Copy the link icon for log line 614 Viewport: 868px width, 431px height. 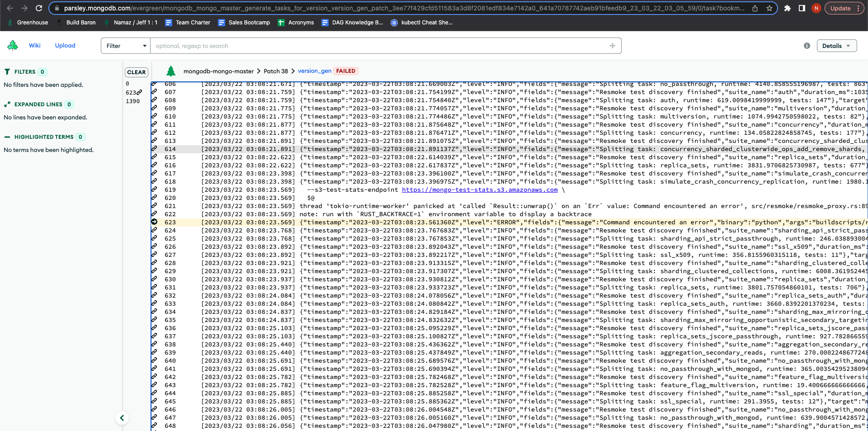(x=154, y=149)
